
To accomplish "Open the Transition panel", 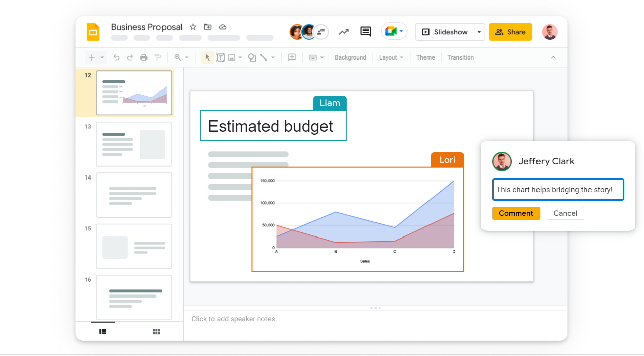I will pos(460,57).
